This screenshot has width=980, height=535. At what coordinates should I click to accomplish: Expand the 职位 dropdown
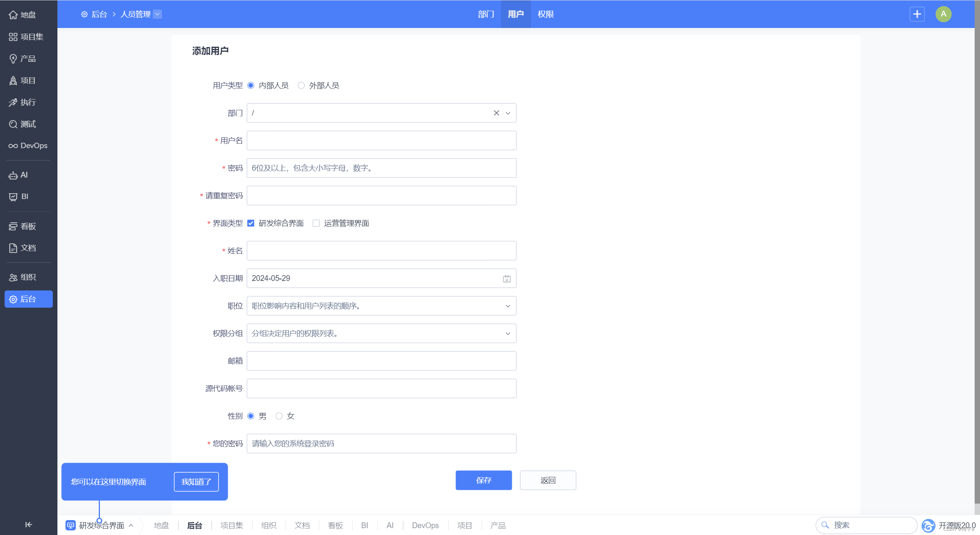click(508, 306)
